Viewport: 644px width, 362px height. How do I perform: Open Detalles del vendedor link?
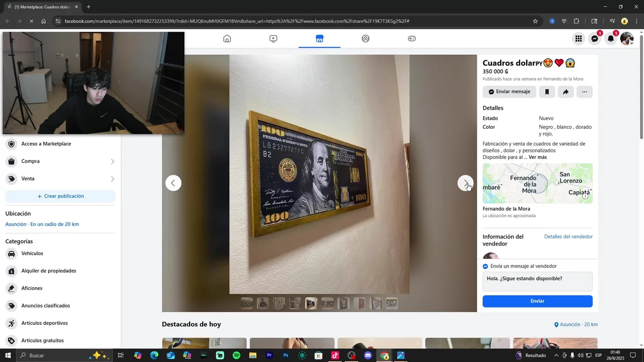tap(569, 237)
